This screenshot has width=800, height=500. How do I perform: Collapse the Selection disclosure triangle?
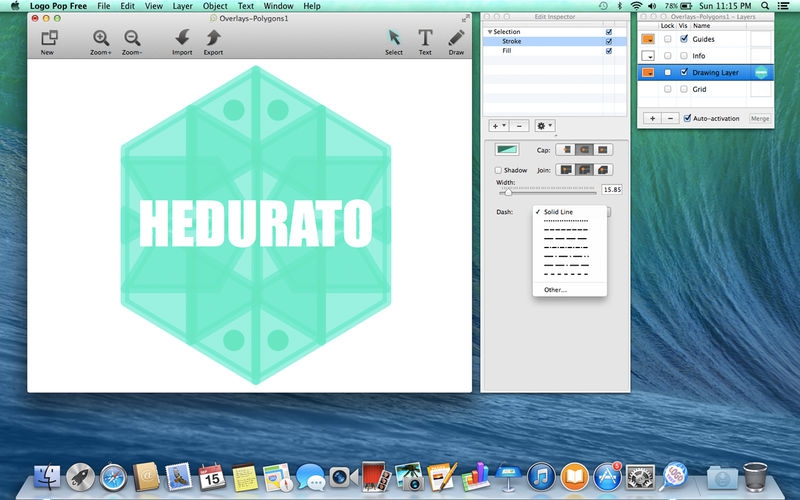click(490, 32)
